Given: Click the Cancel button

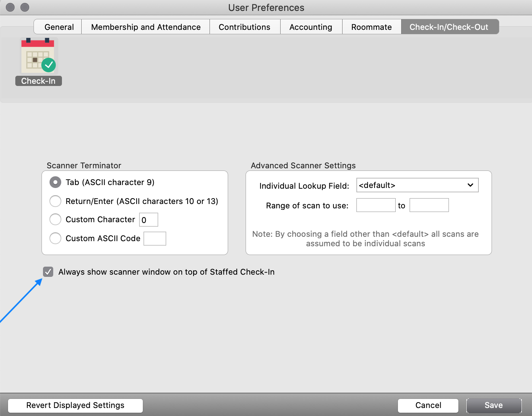Looking at the screenshot, I should click(428, 405).
